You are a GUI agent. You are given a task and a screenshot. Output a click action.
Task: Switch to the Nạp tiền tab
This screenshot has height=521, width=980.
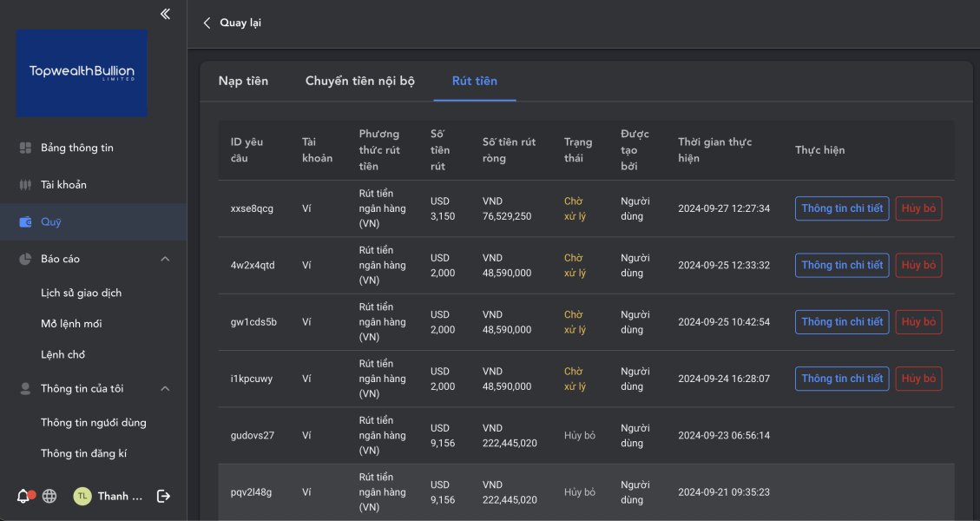pos(243,81)
